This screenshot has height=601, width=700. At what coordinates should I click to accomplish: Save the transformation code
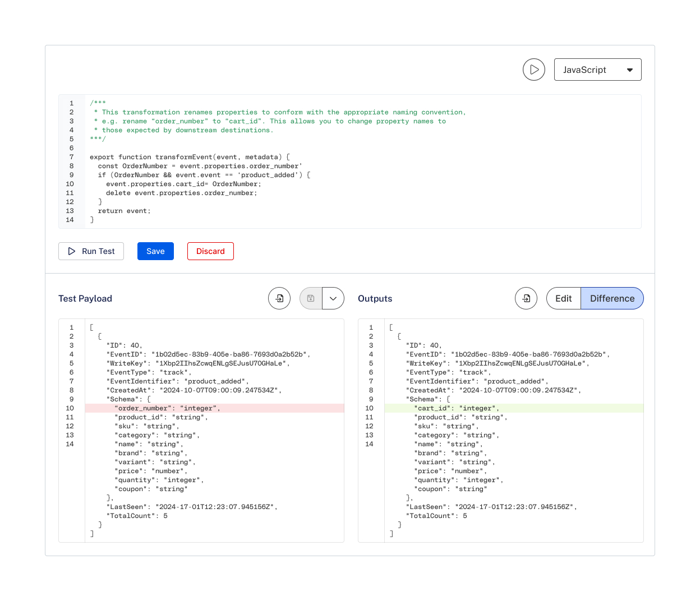(155, 251)
